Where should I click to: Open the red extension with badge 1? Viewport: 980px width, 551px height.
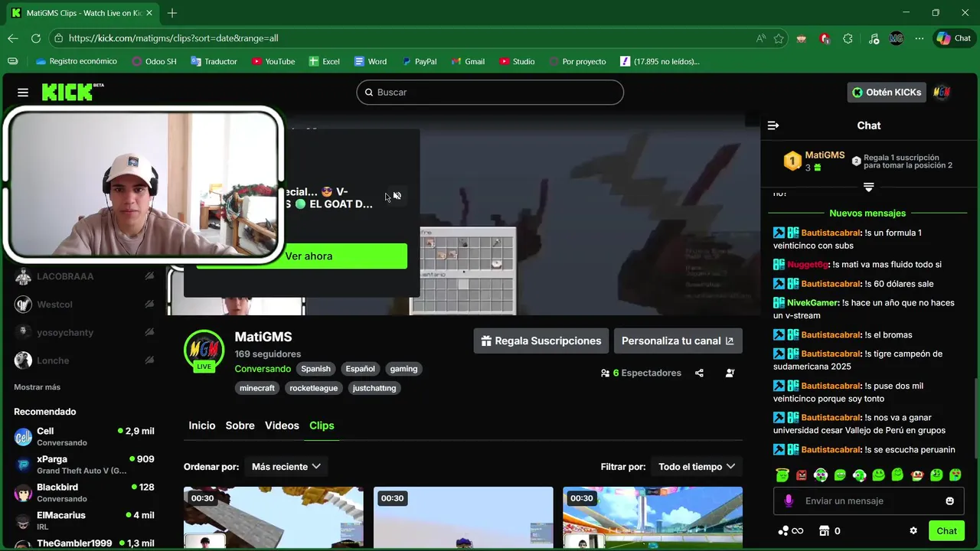pyautogui.click(x=825, y=38)
